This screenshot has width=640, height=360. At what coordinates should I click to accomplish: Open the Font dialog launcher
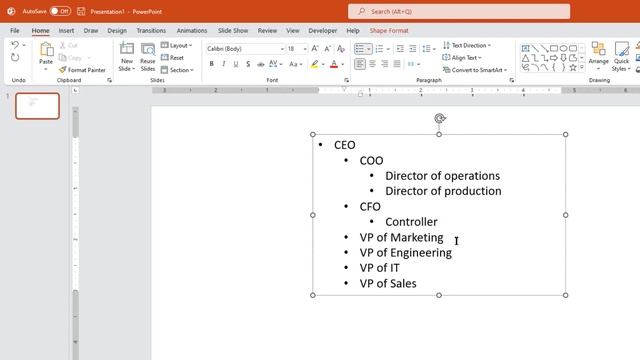[347, 80]
